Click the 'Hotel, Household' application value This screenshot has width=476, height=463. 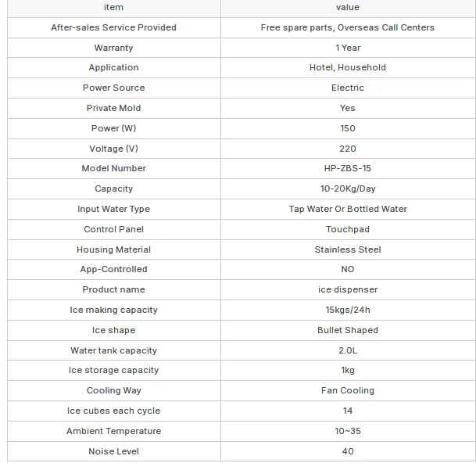(x=348, y=67)
